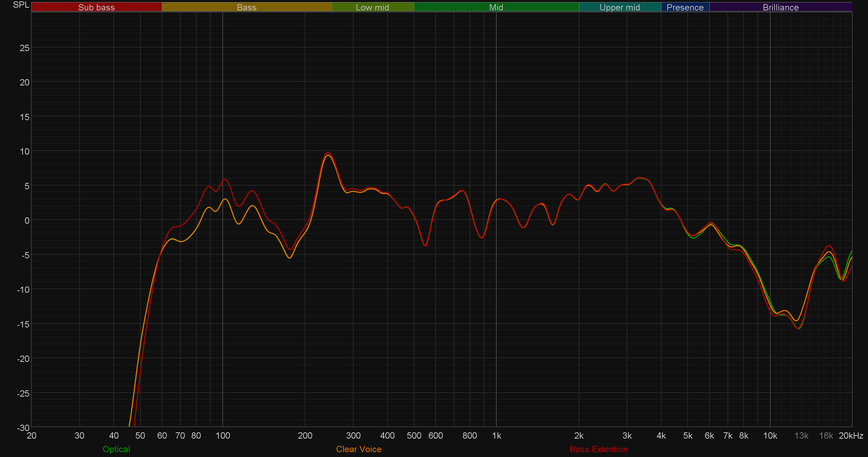This screenshot has height=457, width=868.
Task: Click the 20kHz frequency axis label
Action: pyautogui.click(x=851, y=435)
